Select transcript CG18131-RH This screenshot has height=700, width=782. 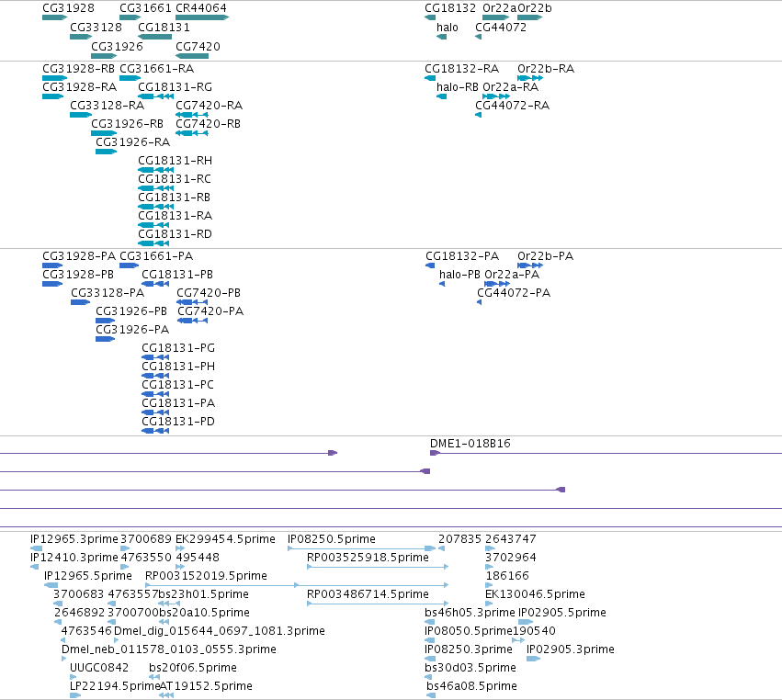point(155,170)
